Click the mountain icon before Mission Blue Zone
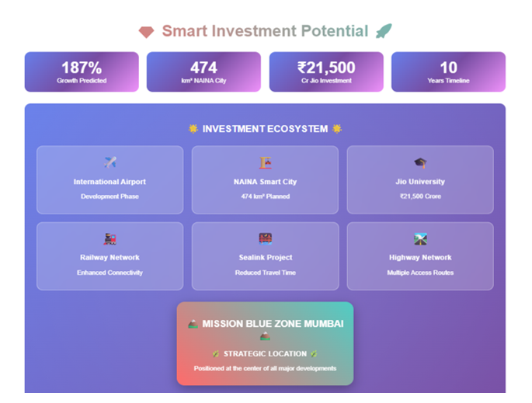Screen dimensions: 532x403 (193, 324)
